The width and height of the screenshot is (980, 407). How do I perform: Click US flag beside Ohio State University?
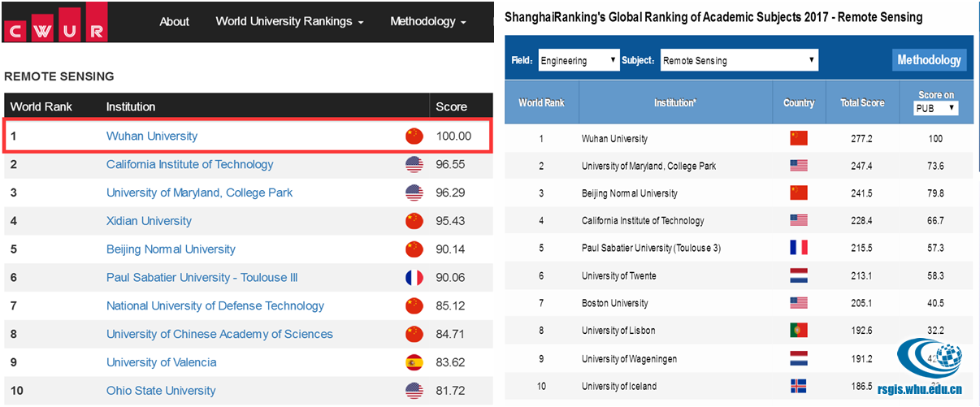pos(414,391)
